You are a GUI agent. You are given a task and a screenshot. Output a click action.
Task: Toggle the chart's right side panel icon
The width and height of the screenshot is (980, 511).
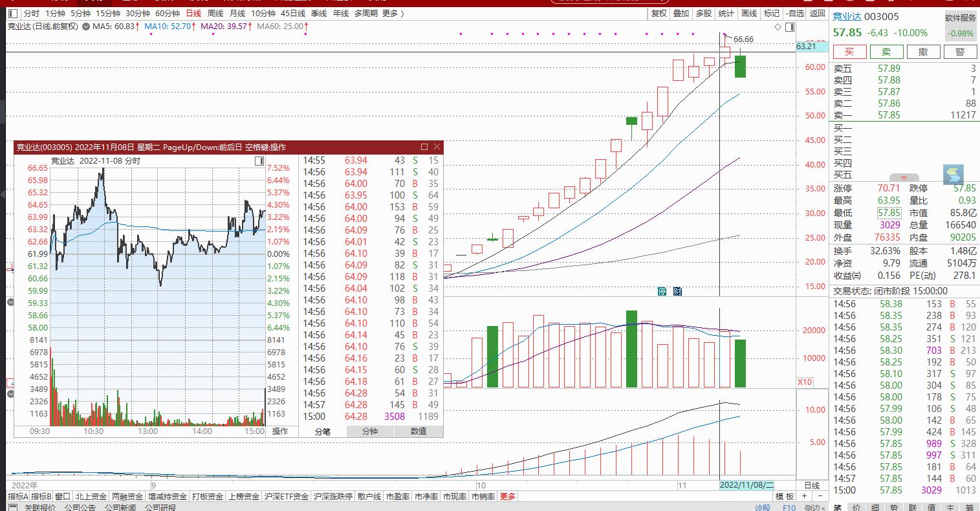(789, 27)
